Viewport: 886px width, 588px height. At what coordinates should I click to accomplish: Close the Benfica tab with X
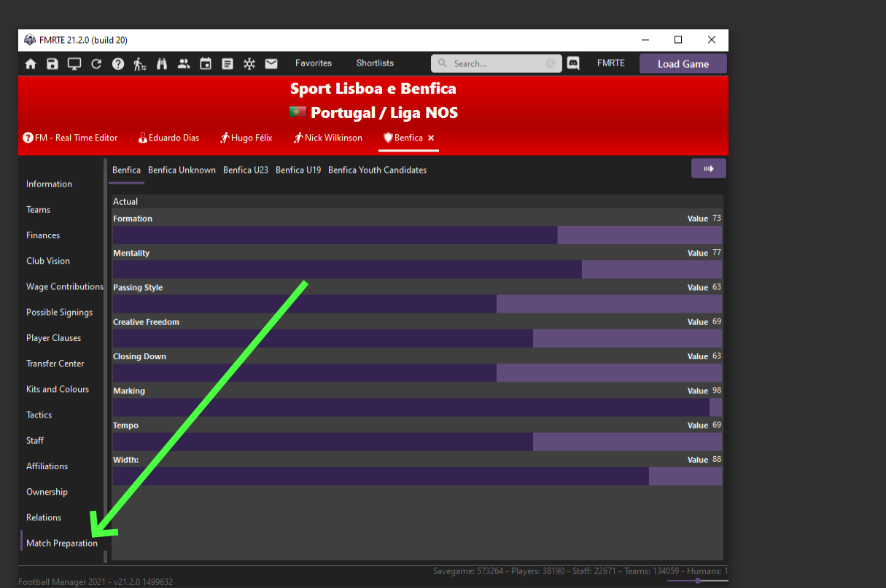coord(431,138)
